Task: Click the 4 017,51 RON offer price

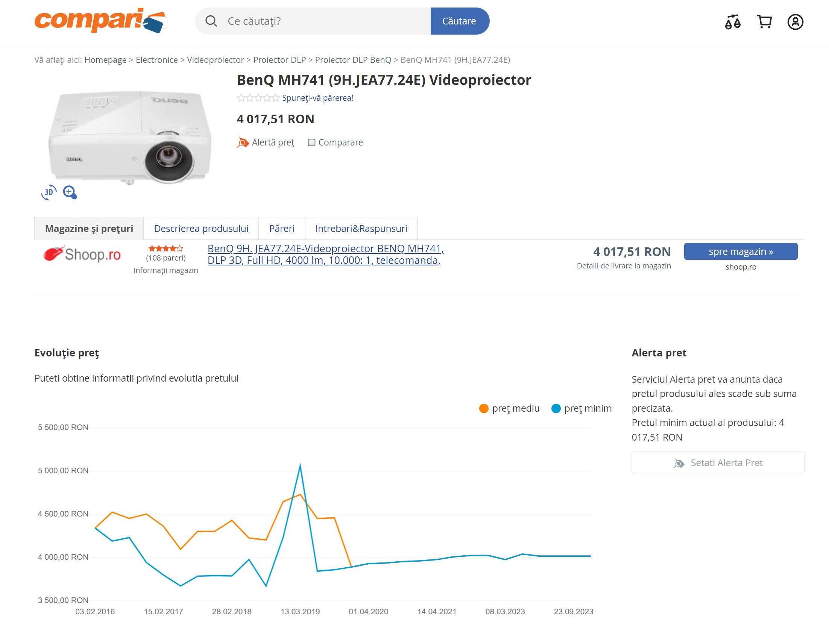Action: click(632, 252)
